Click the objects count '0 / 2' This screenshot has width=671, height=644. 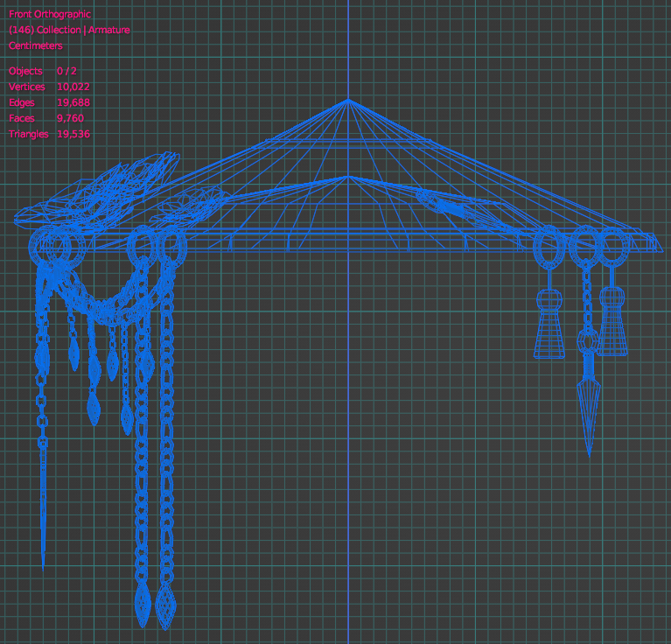(x=66, y=71)
